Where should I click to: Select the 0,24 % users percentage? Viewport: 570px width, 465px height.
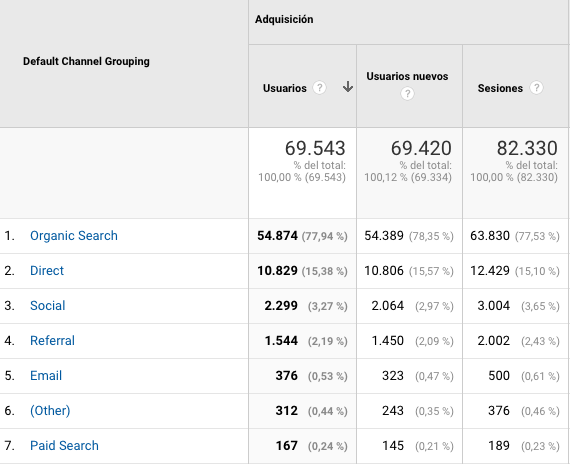(328, 446)
